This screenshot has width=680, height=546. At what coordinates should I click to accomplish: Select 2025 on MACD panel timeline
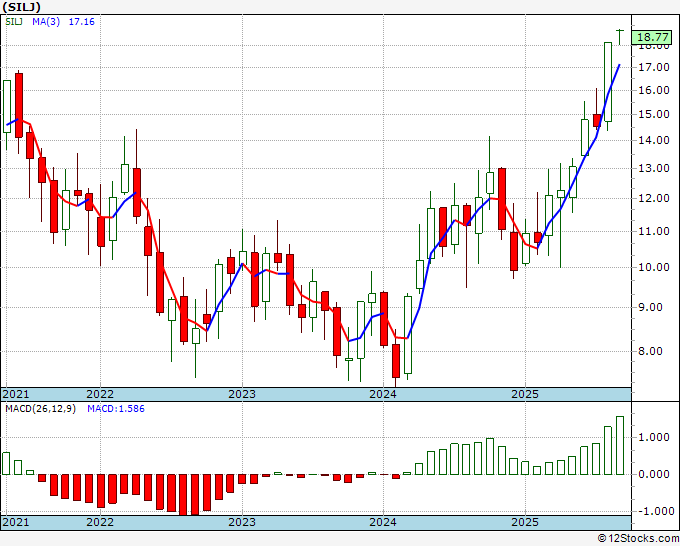[525, 522]
